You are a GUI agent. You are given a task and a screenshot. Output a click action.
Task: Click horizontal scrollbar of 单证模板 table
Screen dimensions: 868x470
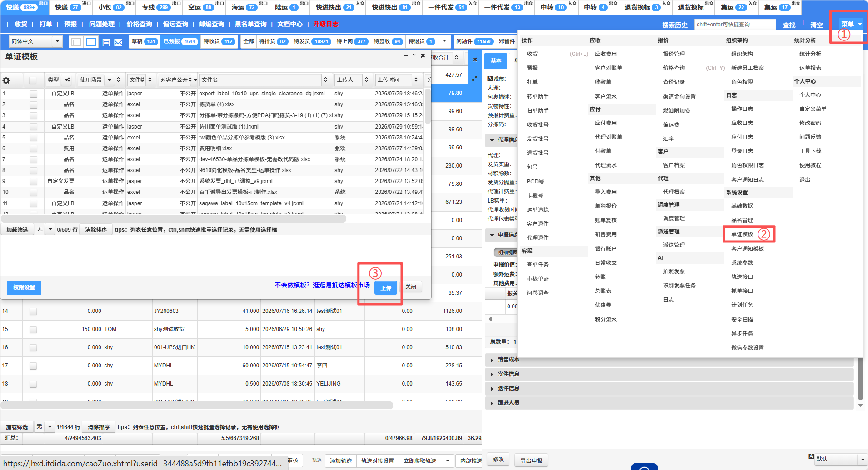point(174,219)
